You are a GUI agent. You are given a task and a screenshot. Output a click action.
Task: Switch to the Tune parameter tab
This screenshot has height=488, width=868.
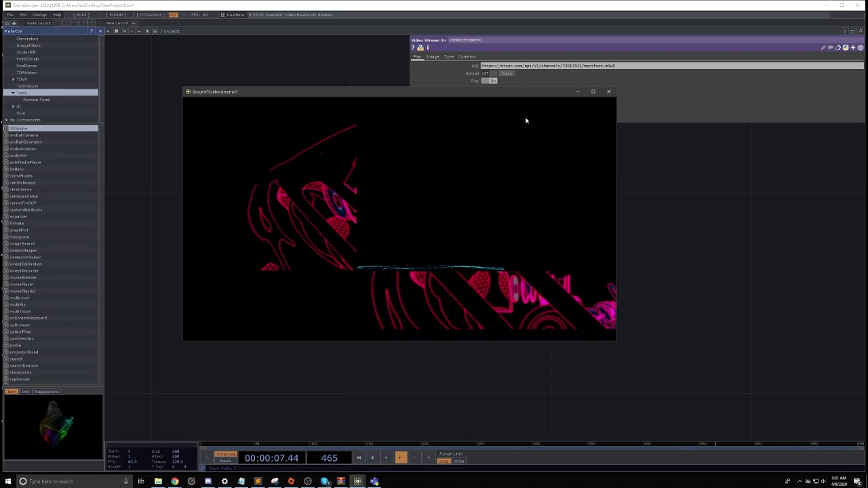tap(448, 57)
